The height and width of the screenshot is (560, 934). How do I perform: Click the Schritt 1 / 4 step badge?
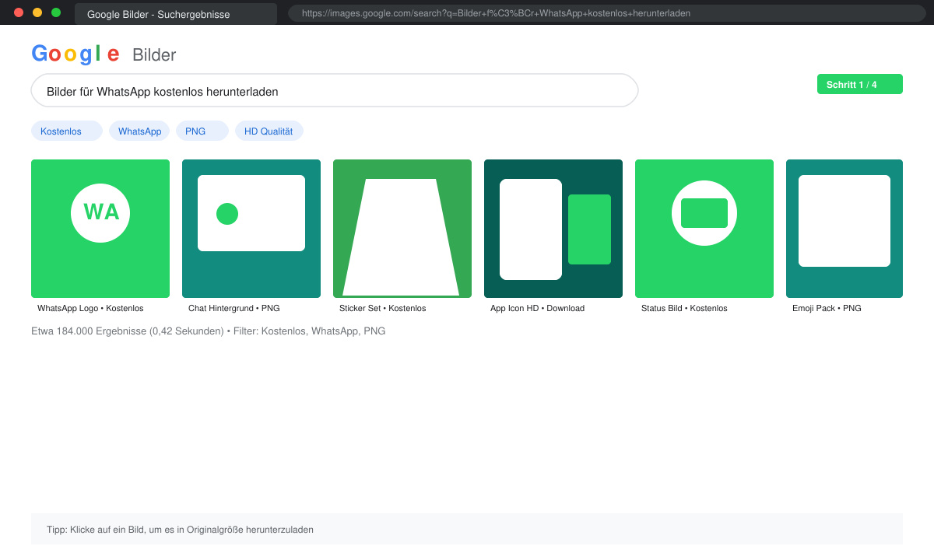[860, 84]
